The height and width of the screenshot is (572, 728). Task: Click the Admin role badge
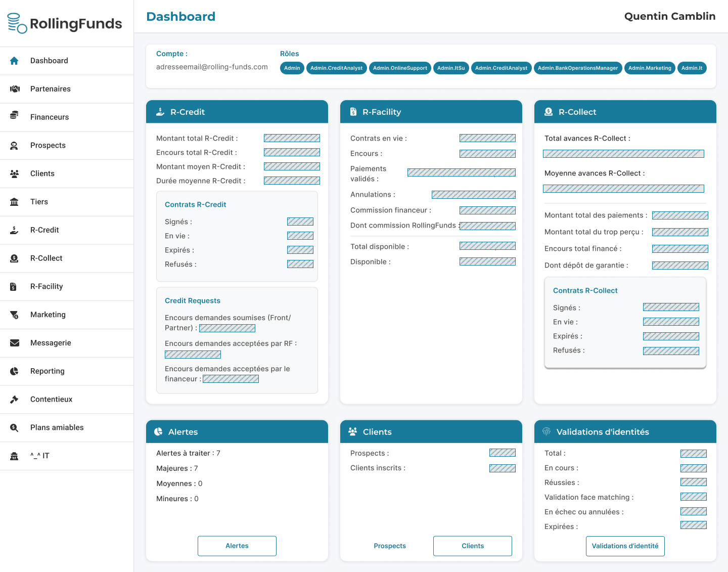(292, 68)
